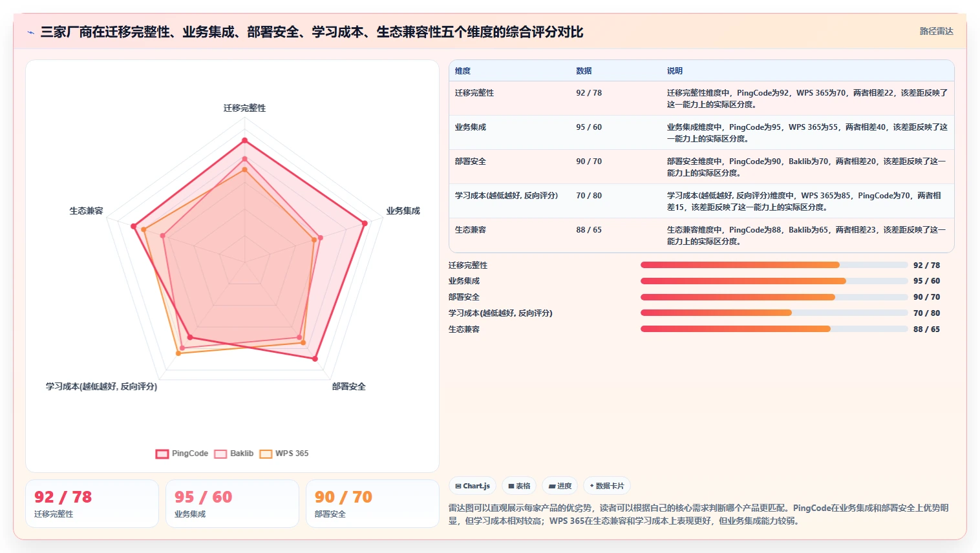This screenshot has height=553, width=980.
Task: Click the 表格 tag chip
Action: (519, 486)
